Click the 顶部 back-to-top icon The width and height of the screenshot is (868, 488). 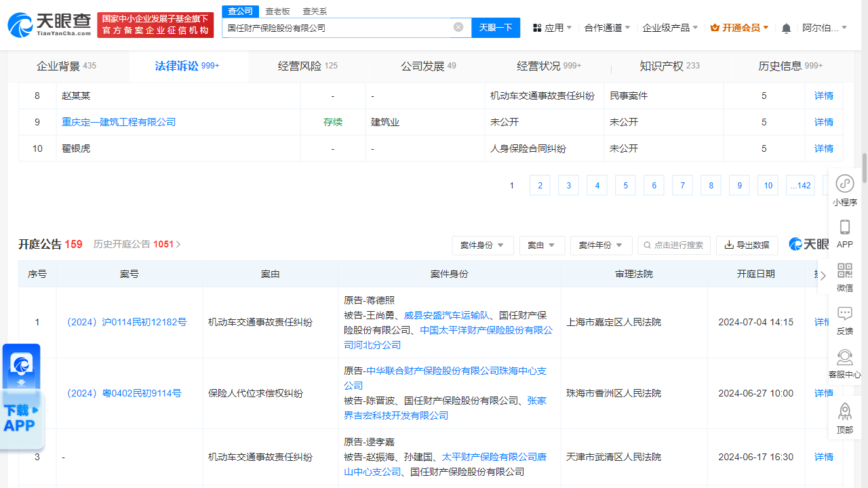click(x=844, y=411)
